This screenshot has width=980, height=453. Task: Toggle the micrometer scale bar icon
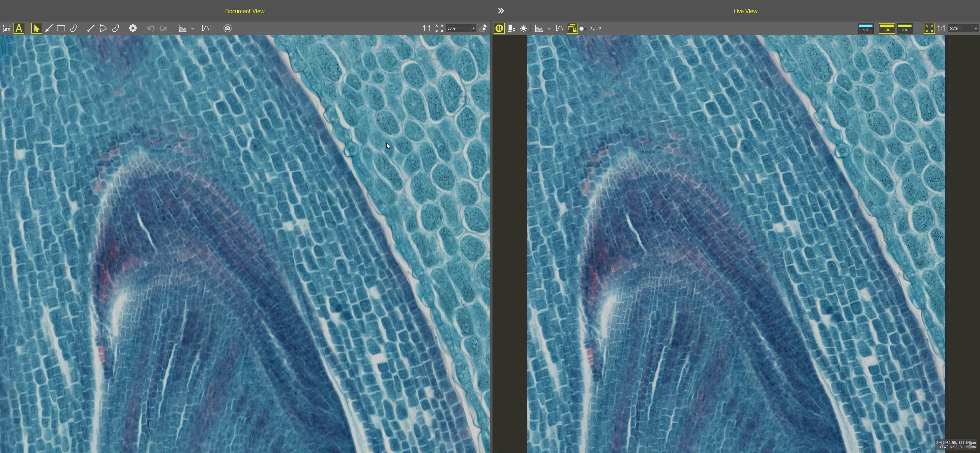pos(6,29)
